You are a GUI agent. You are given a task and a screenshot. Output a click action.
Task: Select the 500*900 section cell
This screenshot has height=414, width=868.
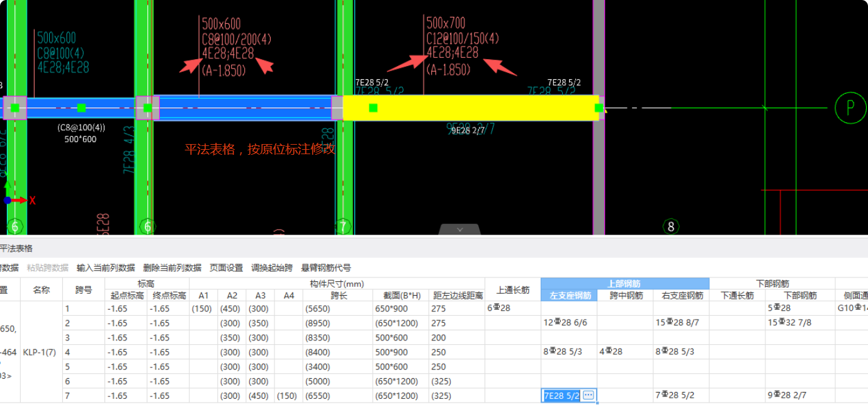(402, 352)
